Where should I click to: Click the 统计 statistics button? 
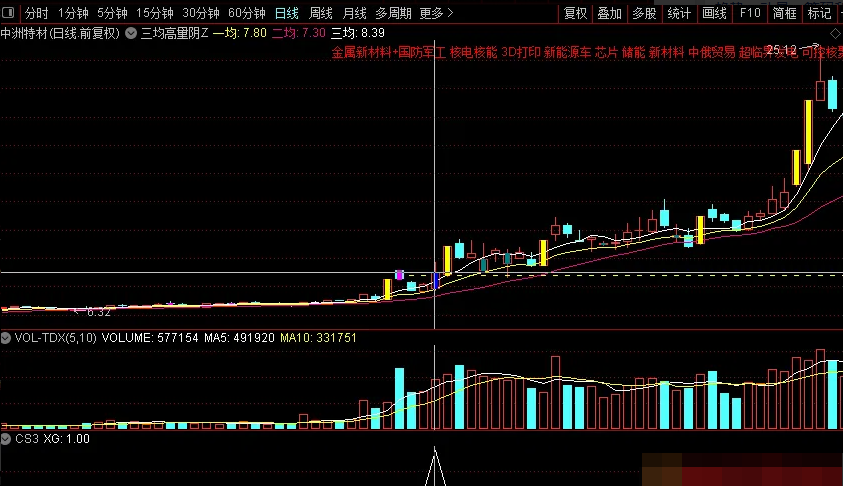(x=678, y=13)
